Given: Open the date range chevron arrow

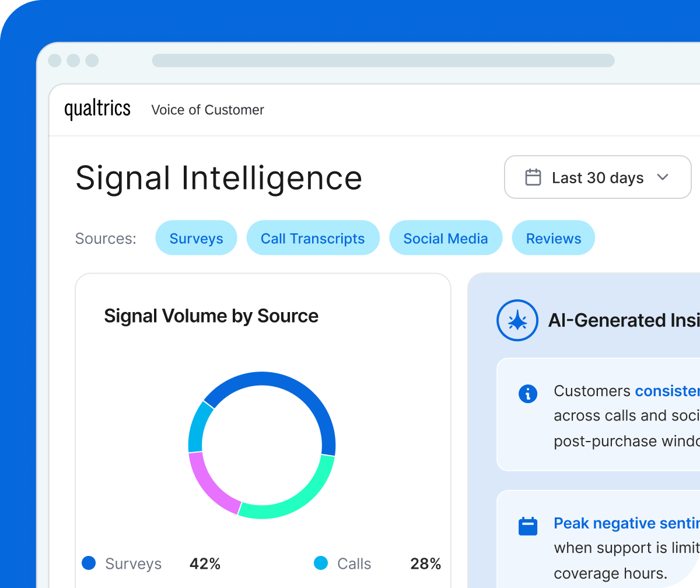Looking at the screenshot, I should tap(663, 177).
